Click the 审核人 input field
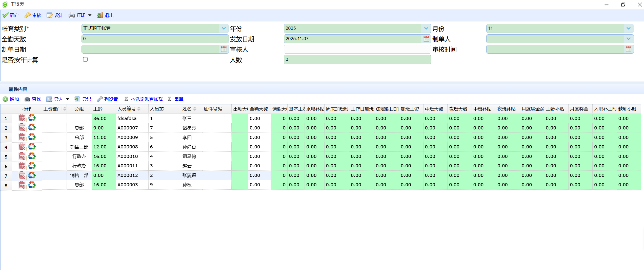The height and width of the screenshot is (270, 644). tap(357, 49)
